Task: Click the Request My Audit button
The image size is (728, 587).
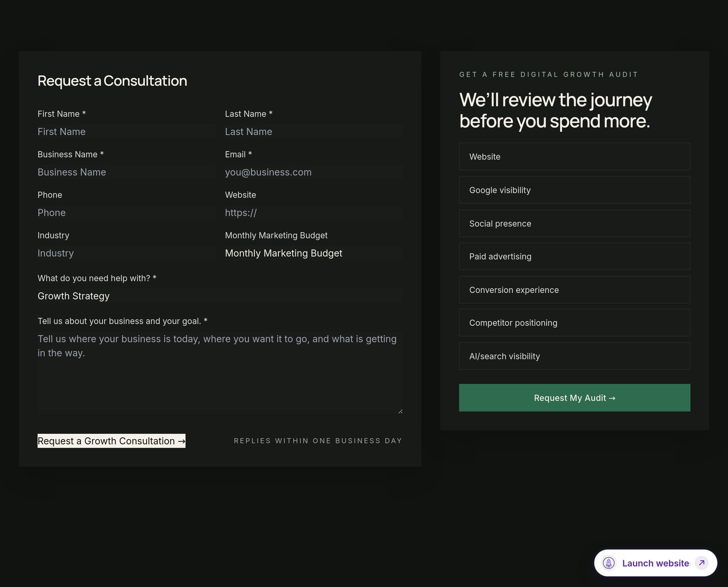Action: [575, 398]
